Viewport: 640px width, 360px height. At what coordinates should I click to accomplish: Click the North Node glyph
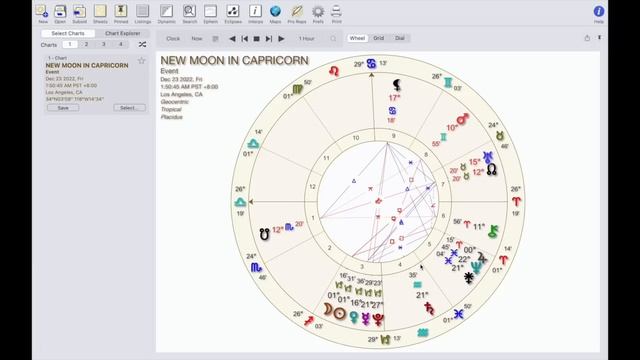click(491, 169)
